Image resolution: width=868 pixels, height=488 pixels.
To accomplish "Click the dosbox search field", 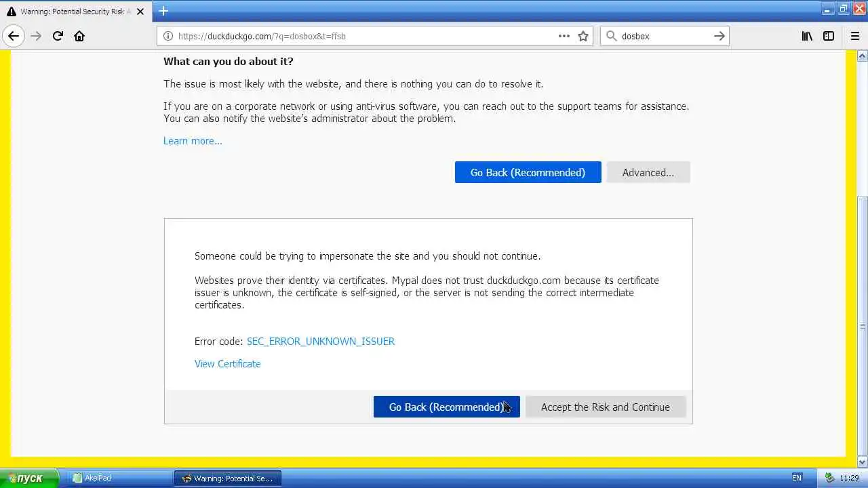I will click(665, 36).
